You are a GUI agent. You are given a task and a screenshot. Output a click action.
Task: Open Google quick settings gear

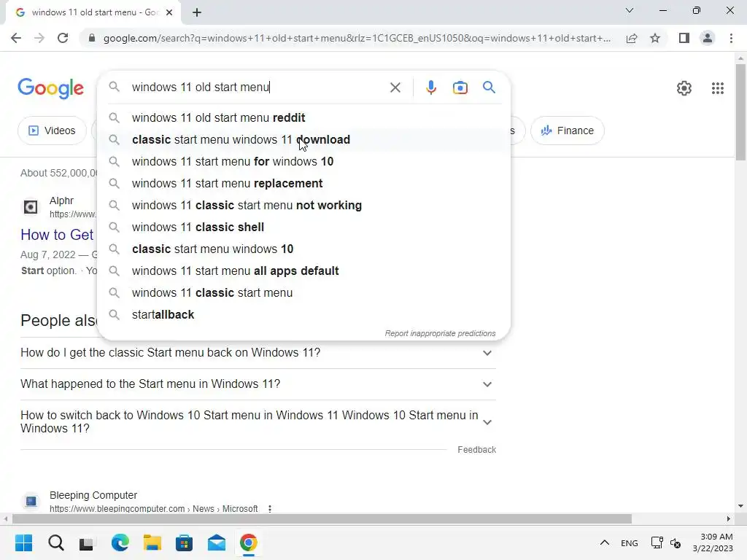pos(684,88)
